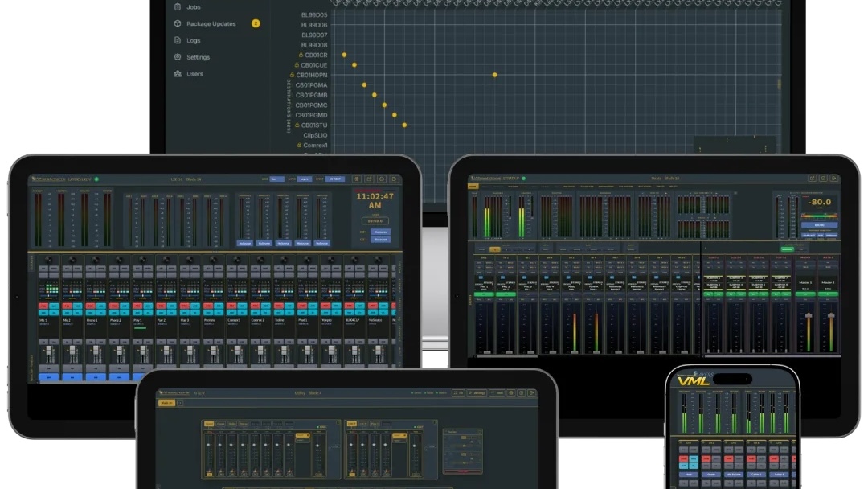Viewport: 868px width, 489px height.
Task: Click 11:02:47 AM clock on left tablet
Action: coord(375,200)
